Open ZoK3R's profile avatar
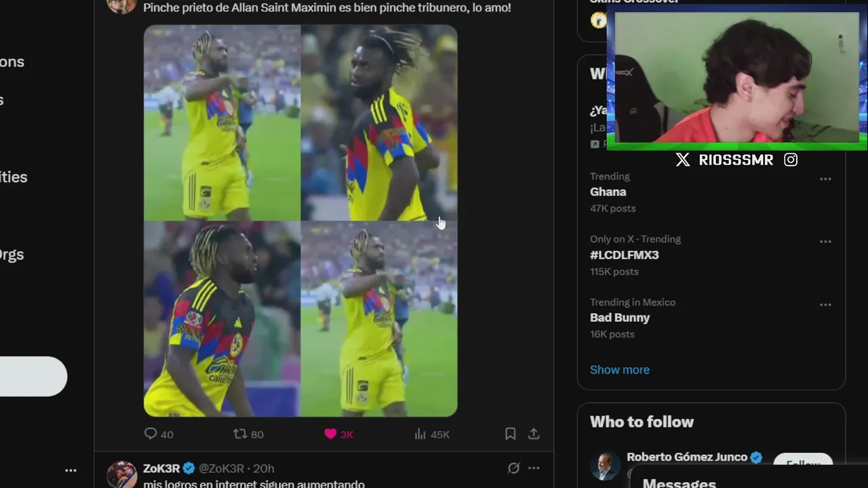The width and height of the screenshot is (868, 488). click(x=122, y=474)
